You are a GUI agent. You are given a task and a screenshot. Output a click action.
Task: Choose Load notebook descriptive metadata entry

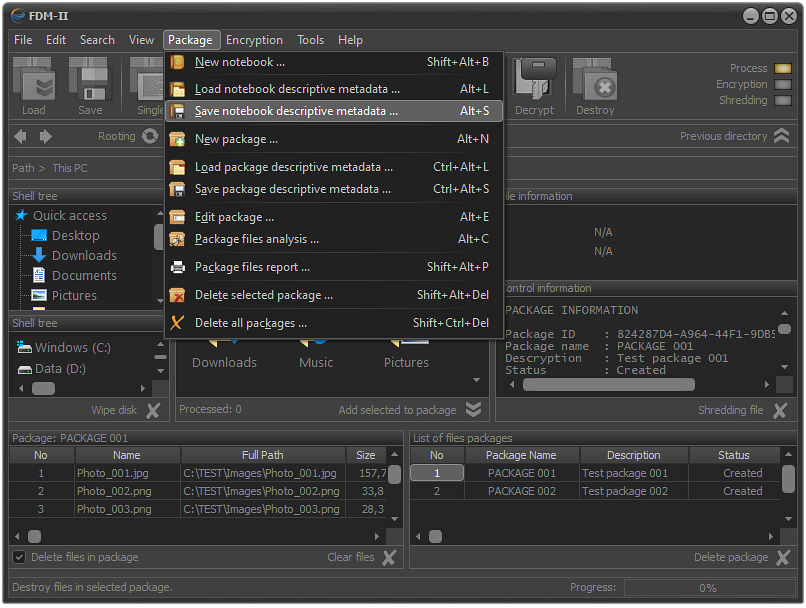coord(333,89)
